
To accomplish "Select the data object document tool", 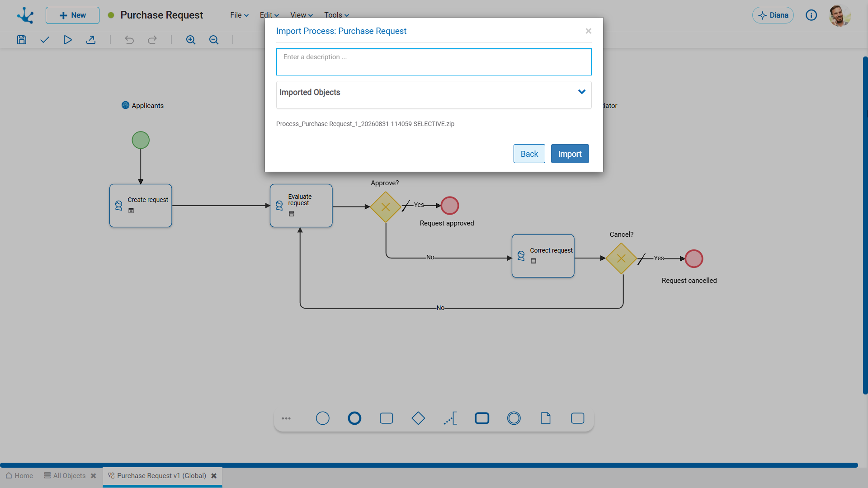I will click(546, 418).
